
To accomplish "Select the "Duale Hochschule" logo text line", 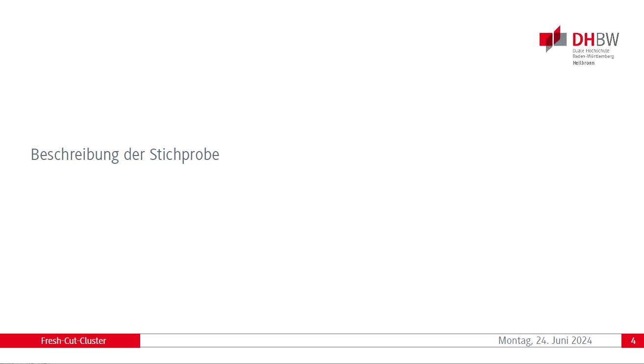I will pos(591,51).
